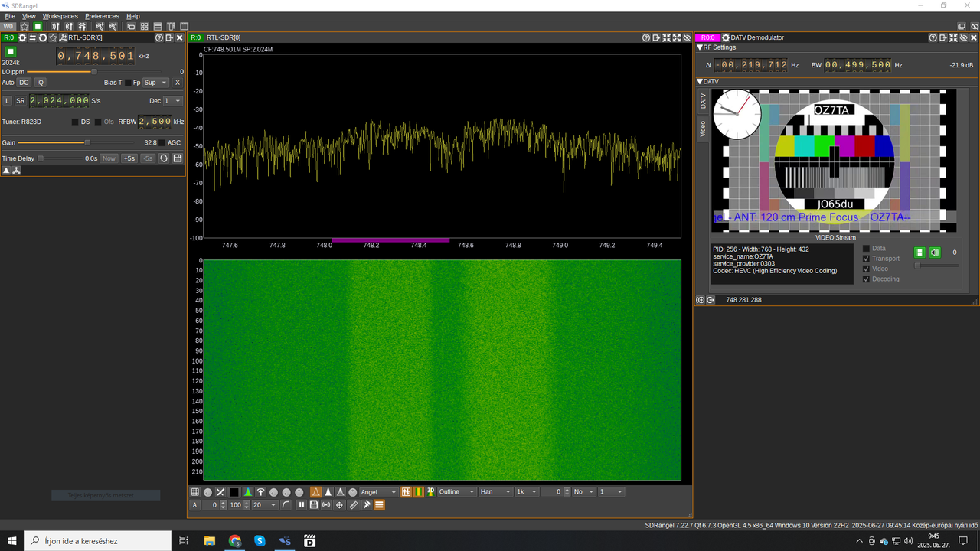The image size is (980, 551).
Task: Open the Dec decimation dropdown
Action: point(173,101)
